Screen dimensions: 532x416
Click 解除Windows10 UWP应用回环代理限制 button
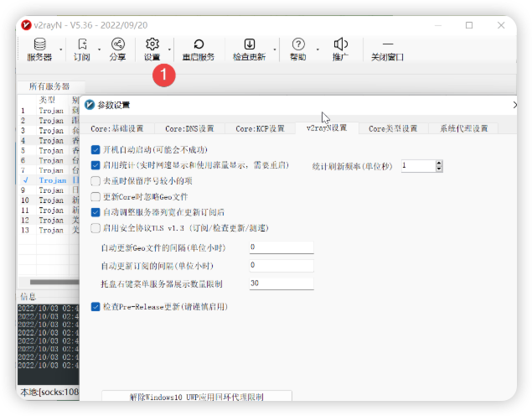pos(197,396)
